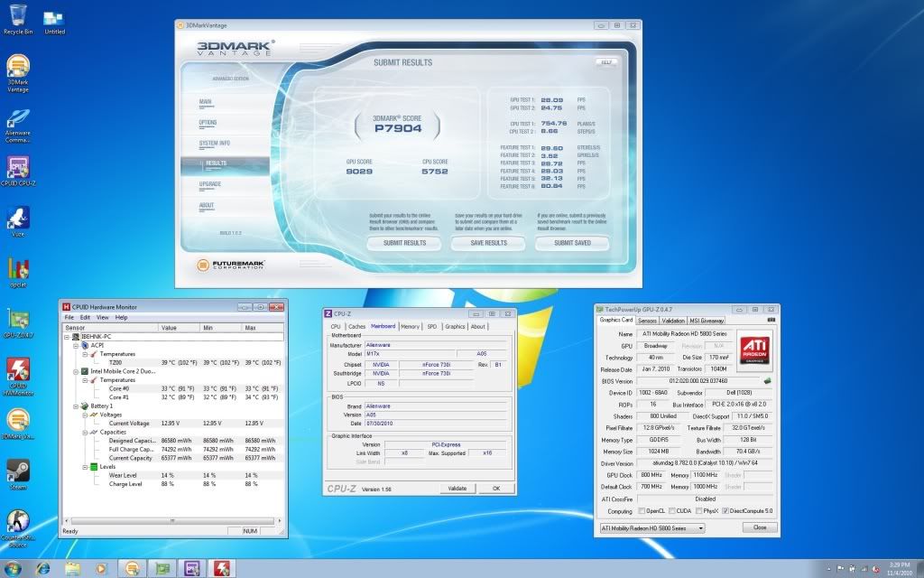Click the OK button in CPU-Z
924x578 pixels.
tap(496, 489)
